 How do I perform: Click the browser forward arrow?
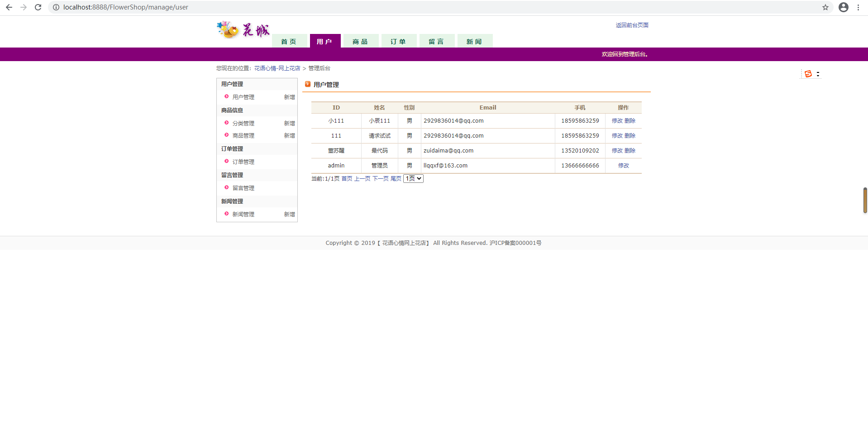pos(24,7)
